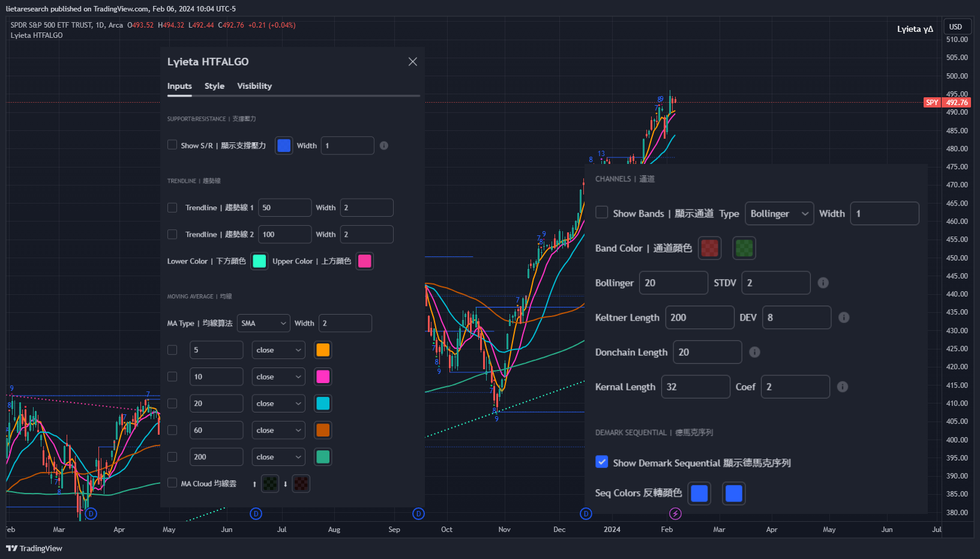Tick the checkbox for the 60 moving average
980x559 pixels.
tap(172, 430)
